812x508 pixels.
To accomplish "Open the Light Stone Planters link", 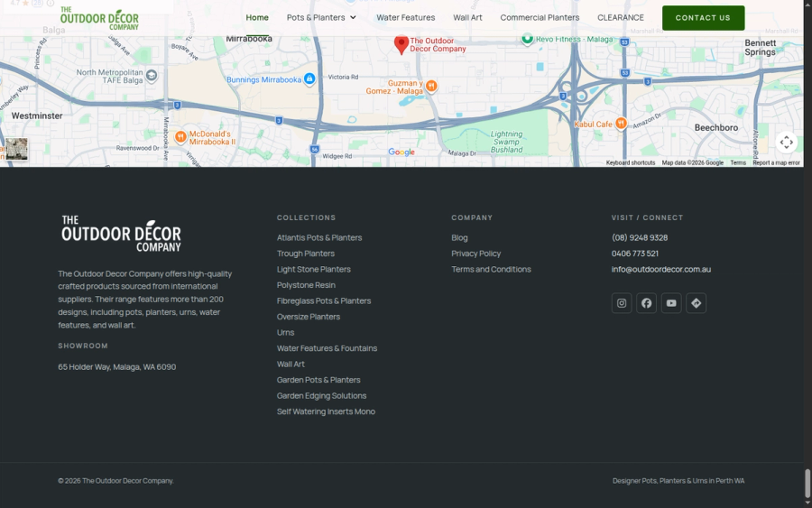I will click(313, 269).
